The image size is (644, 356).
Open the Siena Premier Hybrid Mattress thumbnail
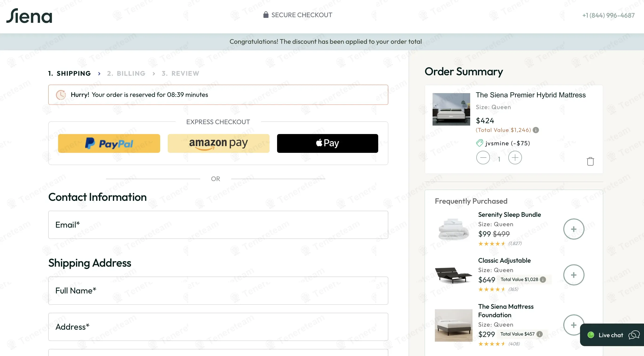pyautogui.click(x=451, y=109)
